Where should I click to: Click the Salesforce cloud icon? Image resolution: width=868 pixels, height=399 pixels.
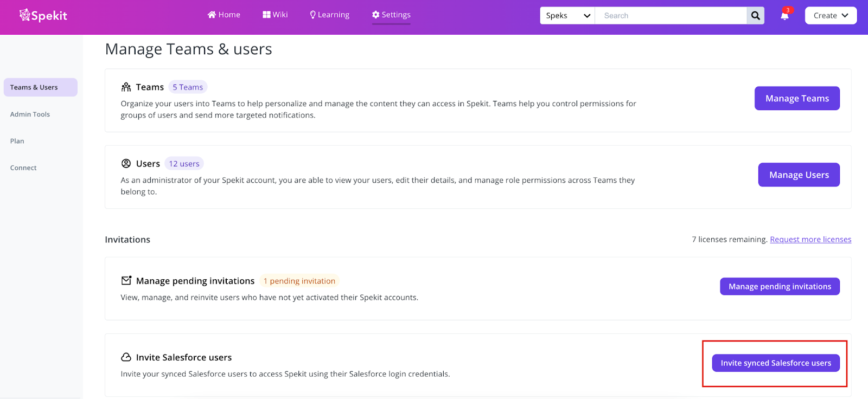click(126, 357)
